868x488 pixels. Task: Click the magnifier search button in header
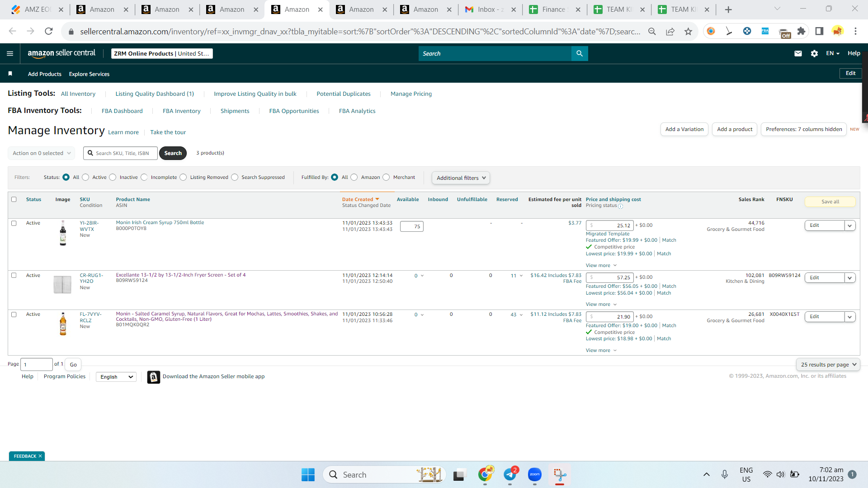point(580,53)
